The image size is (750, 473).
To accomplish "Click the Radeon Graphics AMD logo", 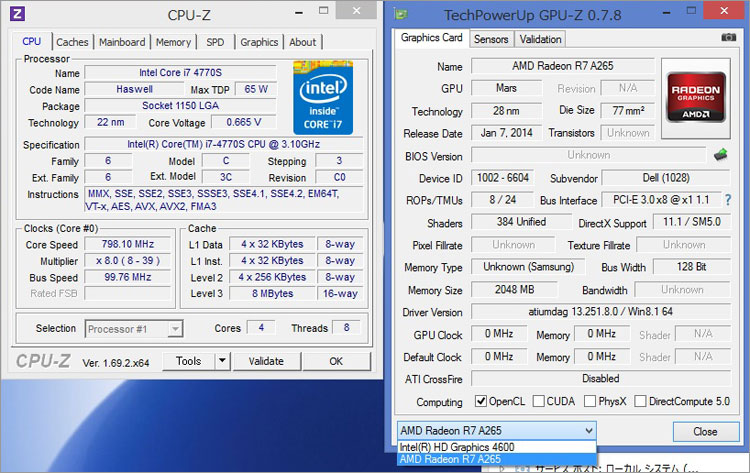I will 696,99.
